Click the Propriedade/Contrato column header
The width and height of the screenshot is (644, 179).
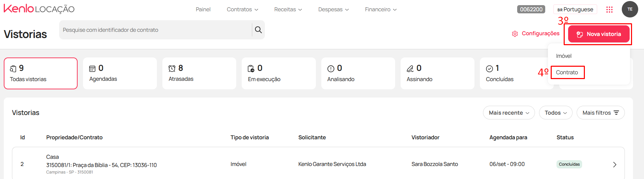[x=74, y=137]
